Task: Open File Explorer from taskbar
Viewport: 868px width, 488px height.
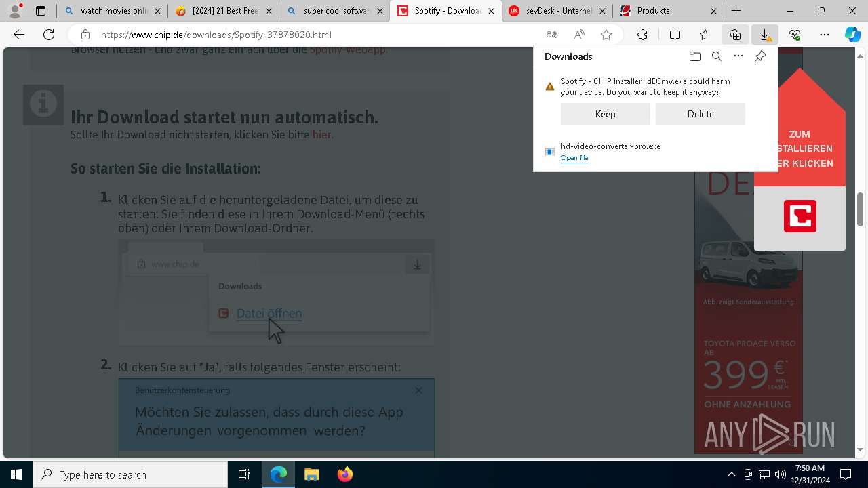Action: click(x=312, y=474)
